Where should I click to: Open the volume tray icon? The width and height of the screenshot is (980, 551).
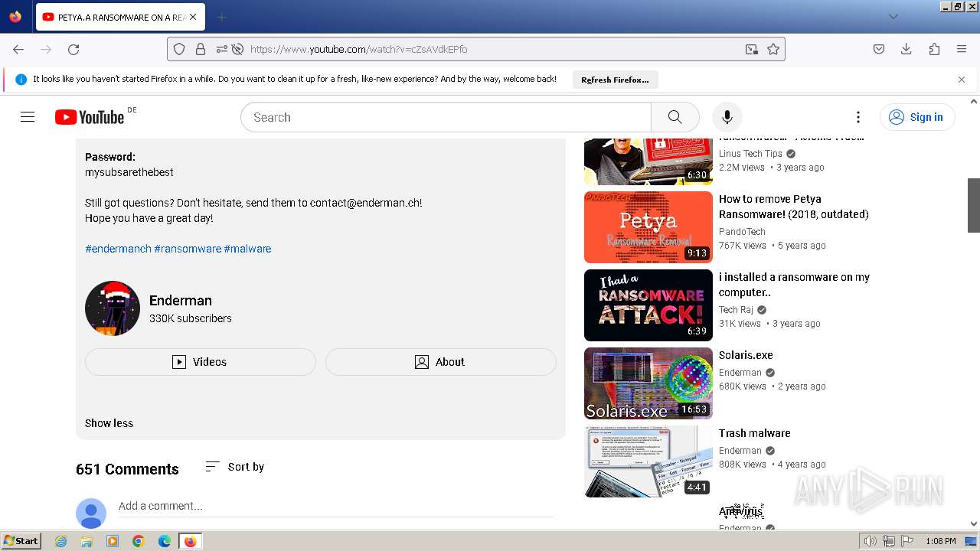coord(870,541)
